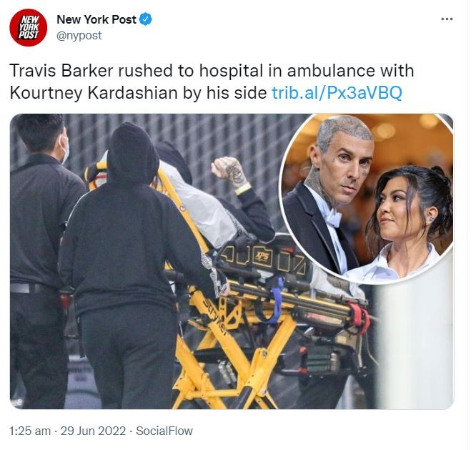Open the @nypost handle link
Screen dimensions: 476x450
coord(79,36)
